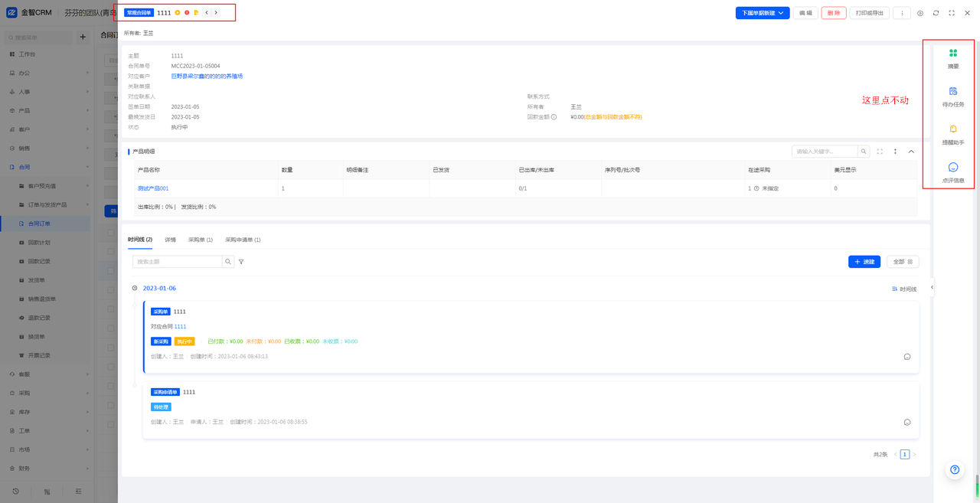Collapse the 产品明细 section chevron

point(911,152)
